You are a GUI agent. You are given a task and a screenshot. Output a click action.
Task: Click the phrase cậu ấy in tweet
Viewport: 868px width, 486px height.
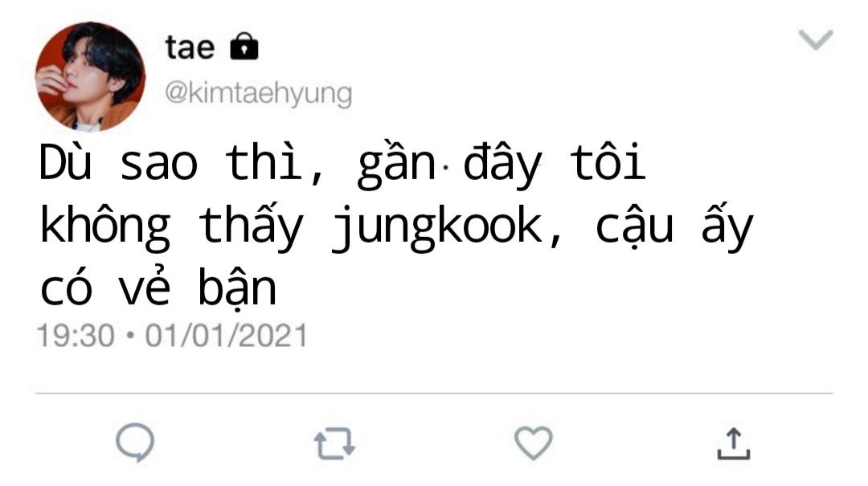pos(674,226)
